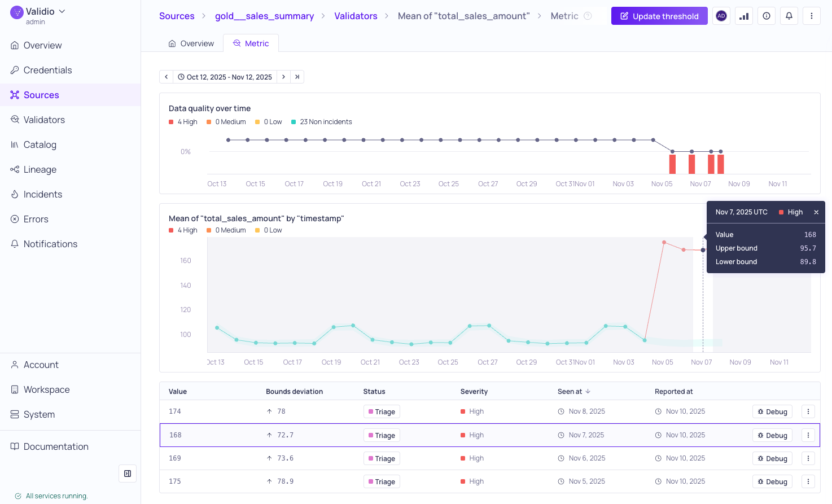Select Sources in the sidebar

[70, 95]
